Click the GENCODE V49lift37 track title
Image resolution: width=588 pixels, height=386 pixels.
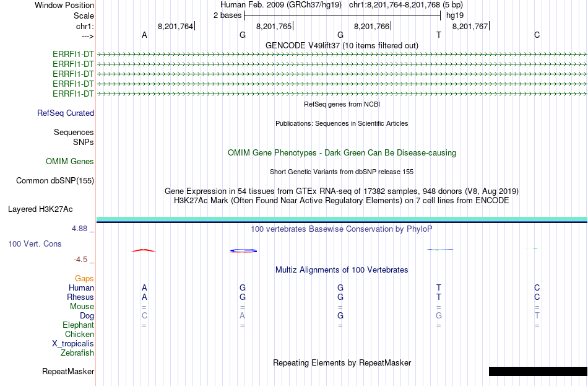[x=342, y=45]
